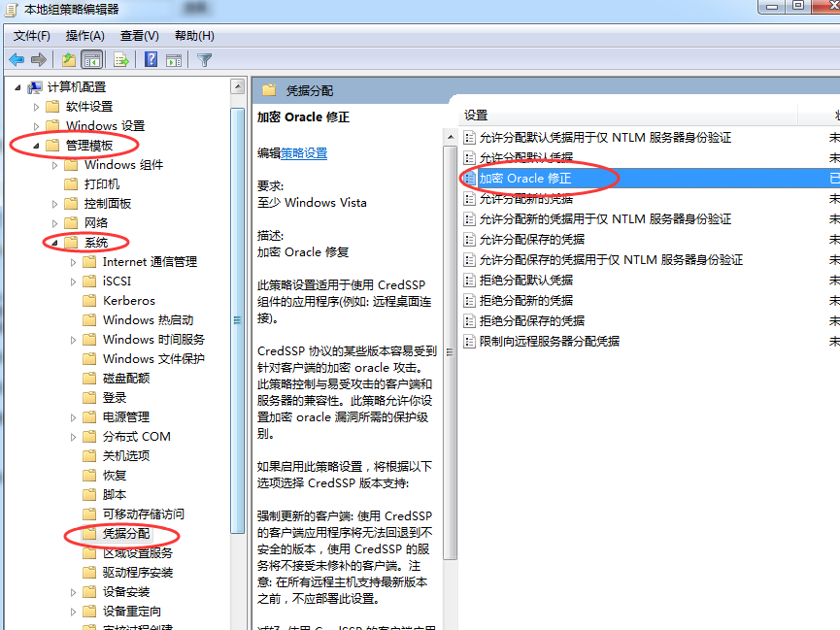This screenshot has height=630, width=840.
Task: Collapse the 系统 tree node
Action: [55, 243]
